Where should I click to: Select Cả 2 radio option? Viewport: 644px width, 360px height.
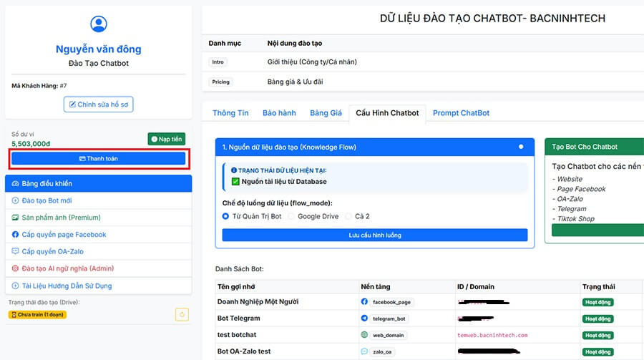click(x=348, y=216)
